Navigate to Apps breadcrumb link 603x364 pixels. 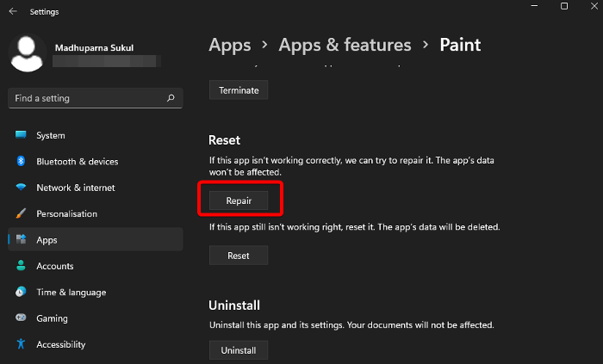coord(230,45)
